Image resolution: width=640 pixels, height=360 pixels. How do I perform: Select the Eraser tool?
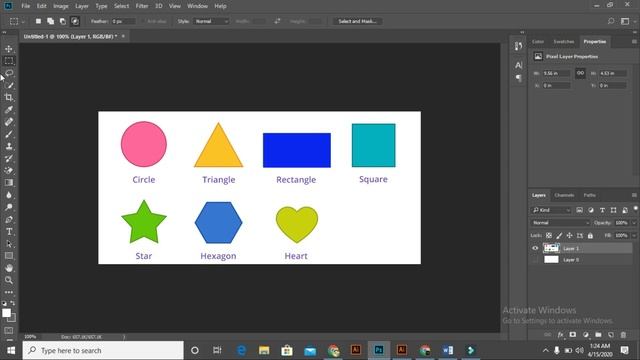coord(9,171)
